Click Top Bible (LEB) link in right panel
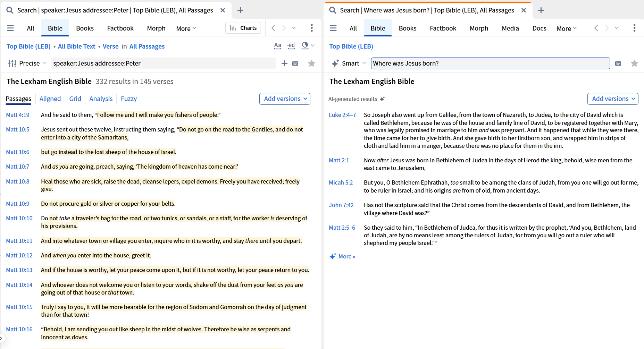Image resolution: width=644 pixels, height=349 pixels. [x=351, y=46]
